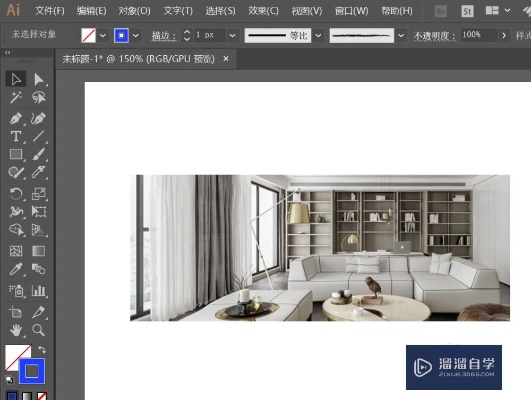Select the Artboard tool

pyautogui.click(x=16, y=312)
